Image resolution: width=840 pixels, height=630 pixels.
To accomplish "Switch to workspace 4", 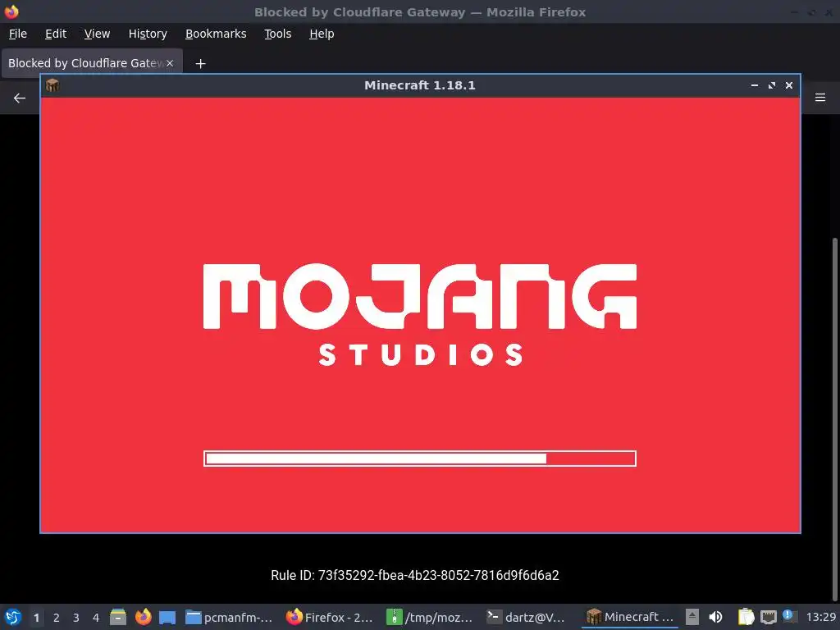I will click(x=96, y=618).
